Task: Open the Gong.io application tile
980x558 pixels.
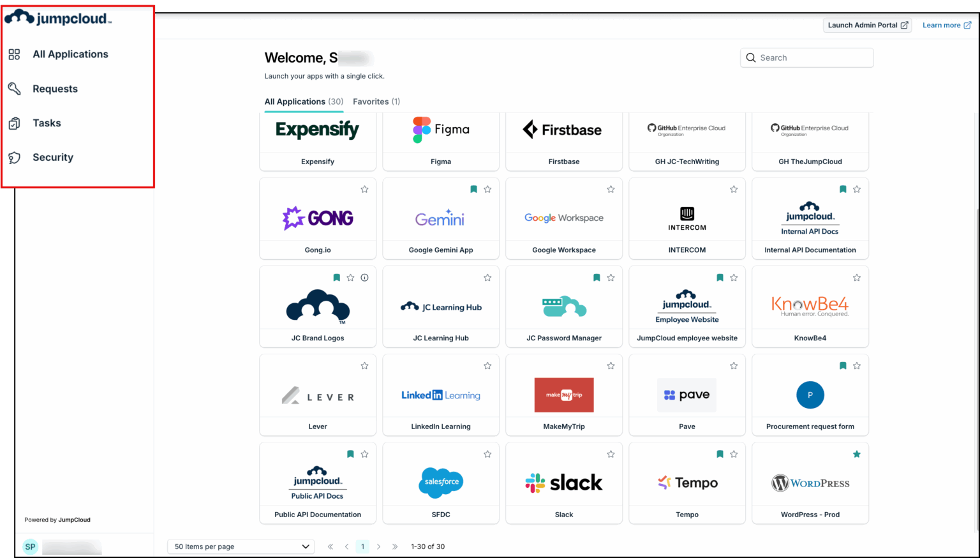Action: (x=318, y=218)
